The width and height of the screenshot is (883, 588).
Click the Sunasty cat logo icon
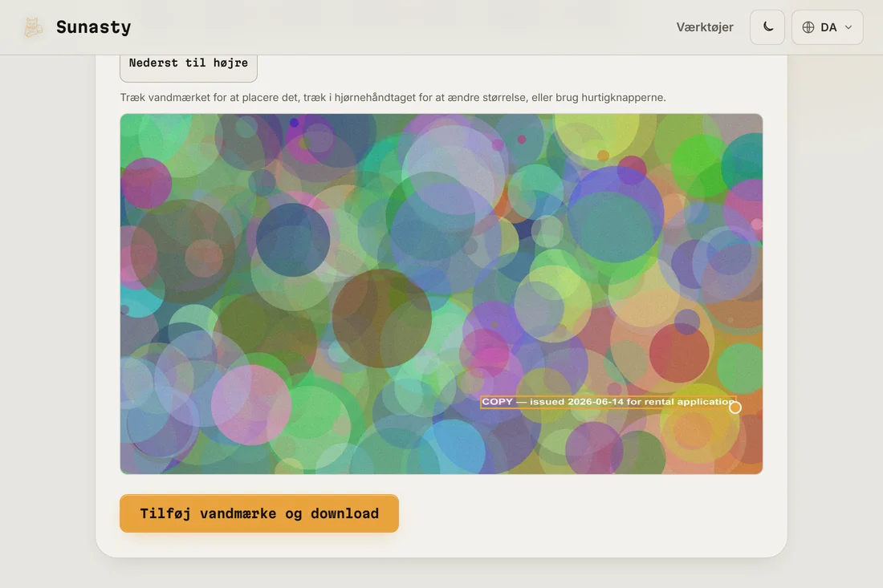point(33,27)
